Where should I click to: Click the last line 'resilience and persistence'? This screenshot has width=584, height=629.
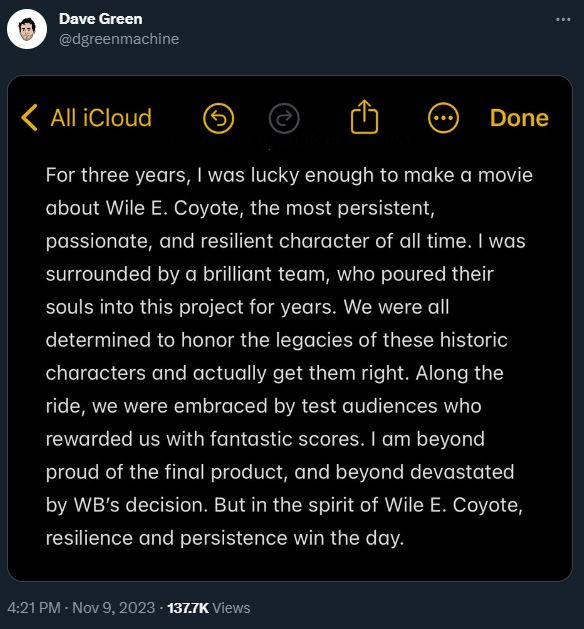[x=225, y=538]
